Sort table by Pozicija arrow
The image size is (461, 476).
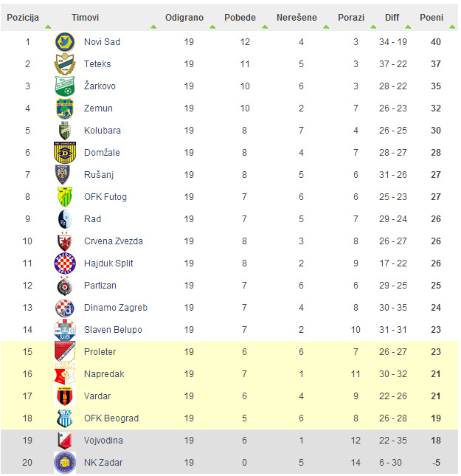click(48, 27)
